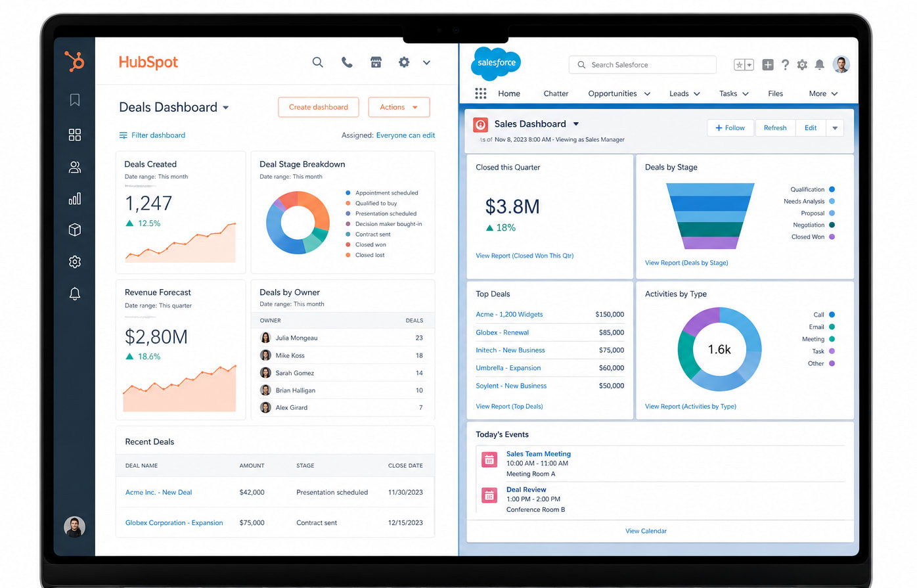Open the Salesforce notifications bell

coord(820,64)
